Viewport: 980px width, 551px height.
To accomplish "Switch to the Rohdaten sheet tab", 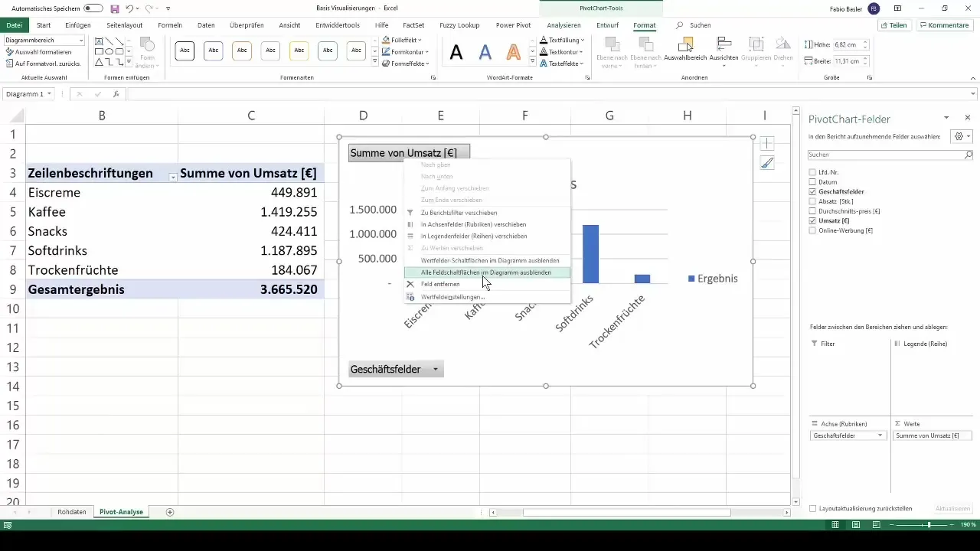I will tap(71, 511).
